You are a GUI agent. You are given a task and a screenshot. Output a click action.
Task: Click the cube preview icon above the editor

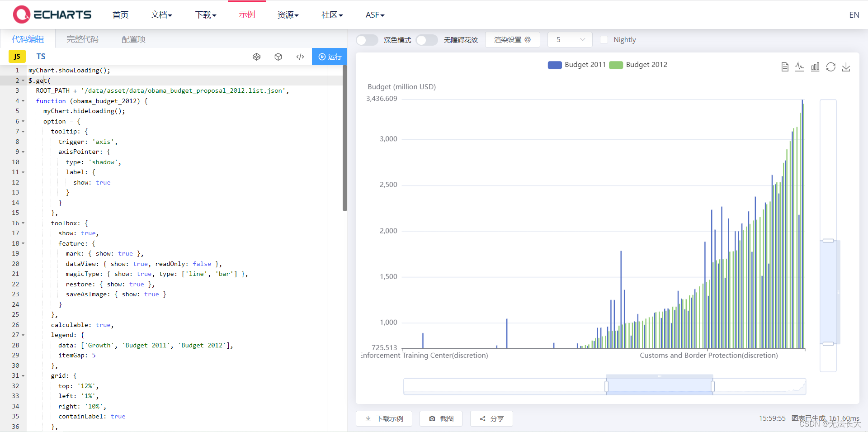278,57
